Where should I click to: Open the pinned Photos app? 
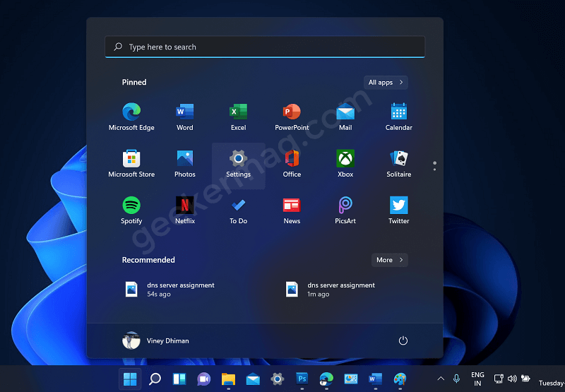click(x=185, y=164)
